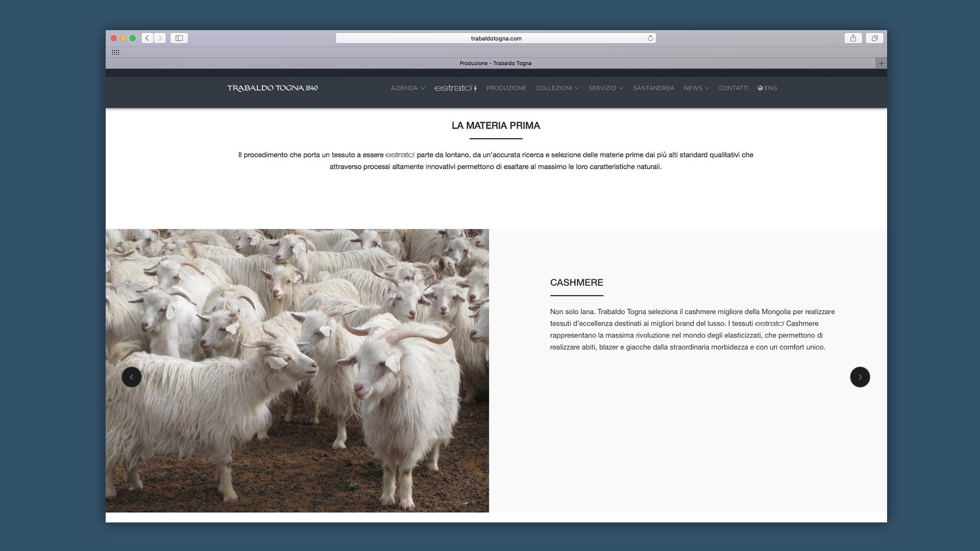Go back with Safari back arrow
This screenshot has width=980, height=551.
[148, 38]
